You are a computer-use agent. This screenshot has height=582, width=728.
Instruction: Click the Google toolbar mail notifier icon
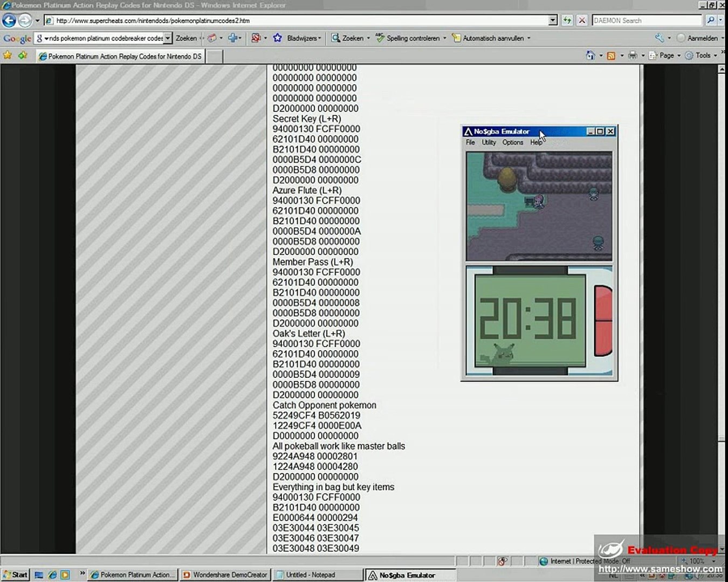pyautogui.click(x=212, y=38)
